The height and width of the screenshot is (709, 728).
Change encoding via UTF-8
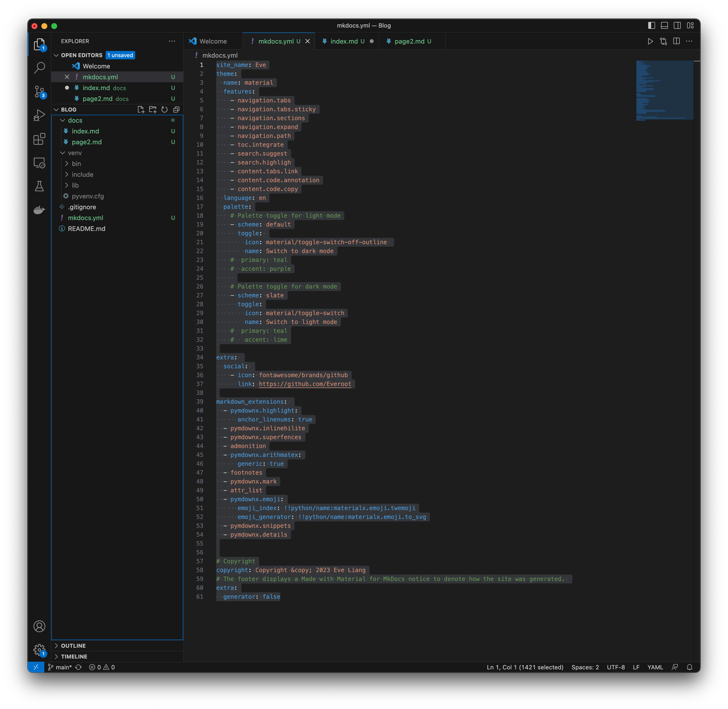coord(615,667)
